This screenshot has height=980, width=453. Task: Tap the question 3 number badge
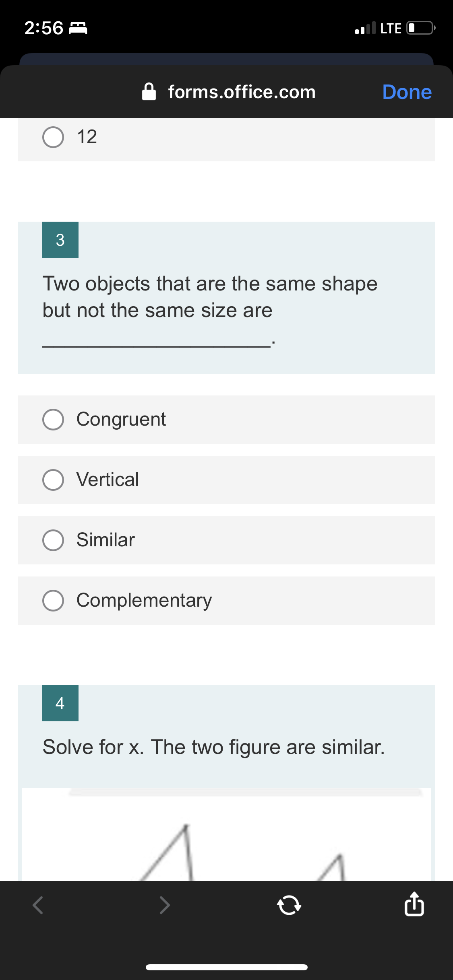click(x=60, y=240)
